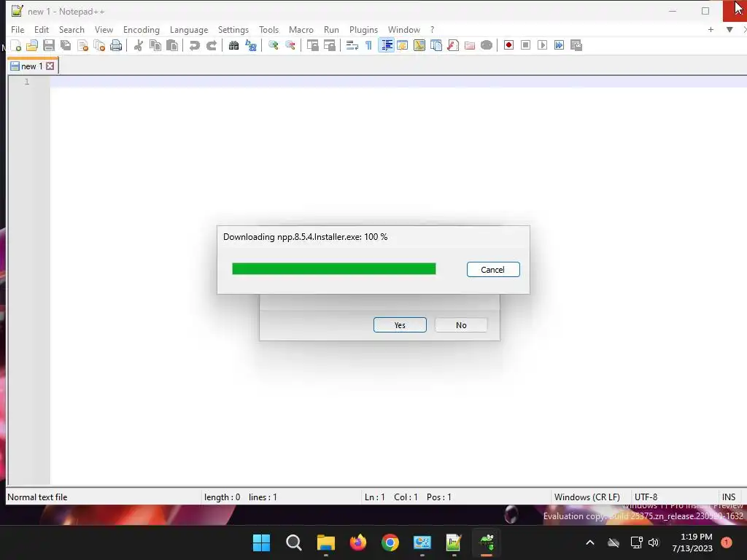Open the View menu
The width and height of the screenshot is (747, 560).
tap(104, 29)
